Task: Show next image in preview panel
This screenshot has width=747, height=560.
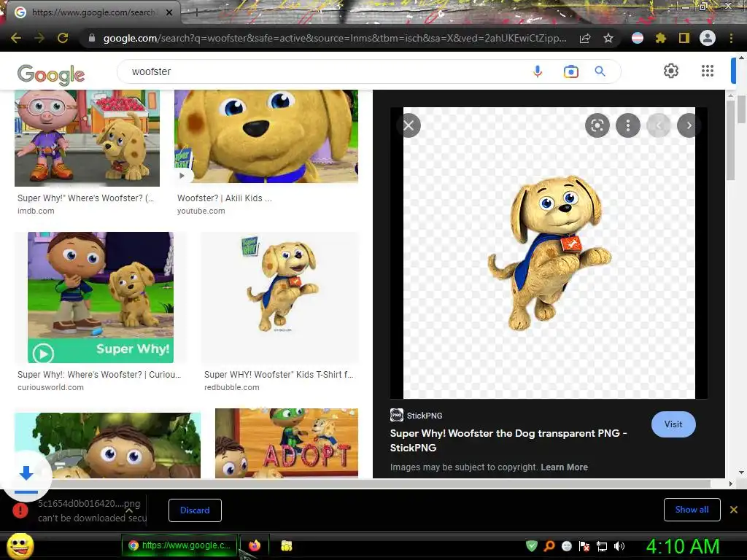Action: [x=688, y=125]
